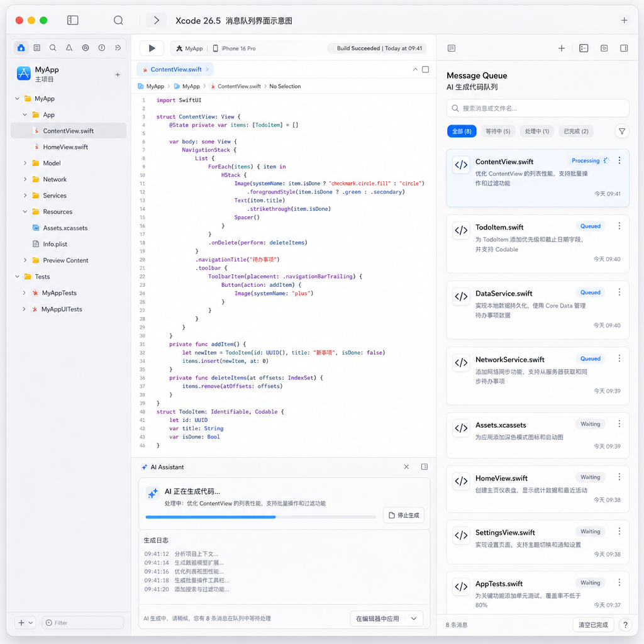Add a queue message with the plus icon
This screenshot has height=644, width=644.
coord(562,48)
